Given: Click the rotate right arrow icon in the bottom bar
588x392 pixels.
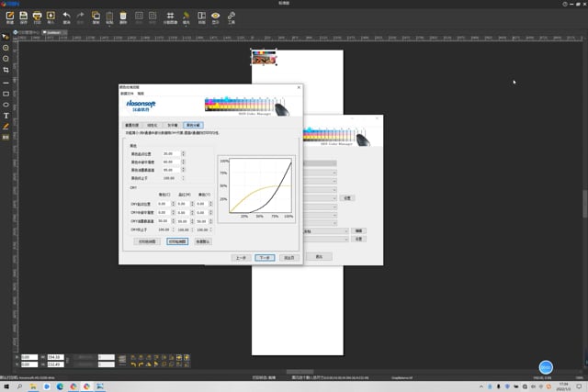Looking at the screenshot, I should [141, 364].
